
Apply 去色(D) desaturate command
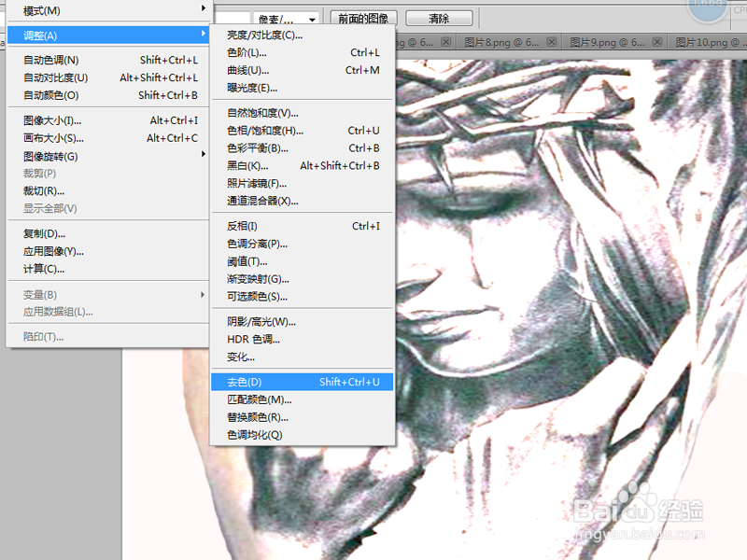(x=302, y=382)
